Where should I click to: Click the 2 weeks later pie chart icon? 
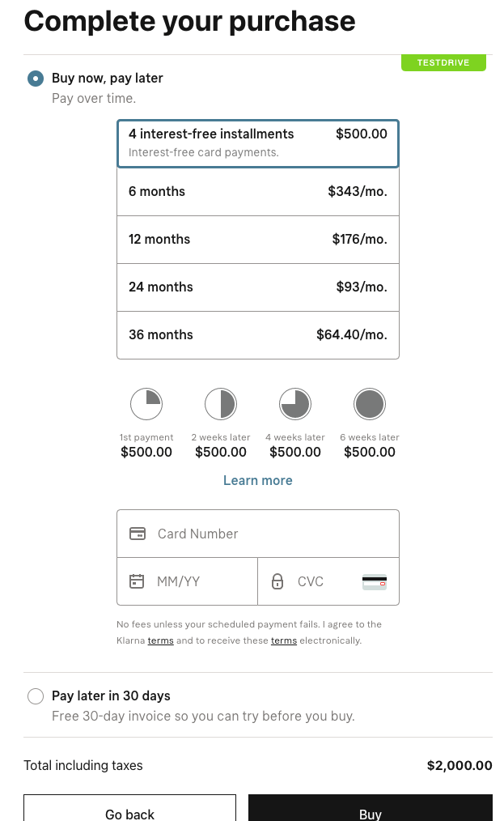[x=221, y=403]
